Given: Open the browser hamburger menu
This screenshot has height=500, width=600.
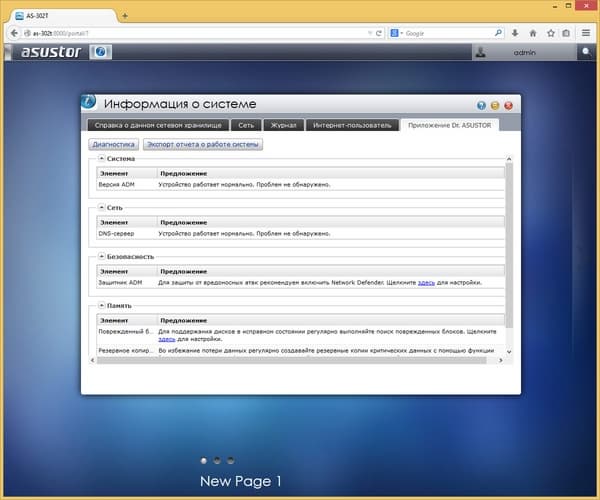Looking at the screenshot, I should (x=586, y=33).
